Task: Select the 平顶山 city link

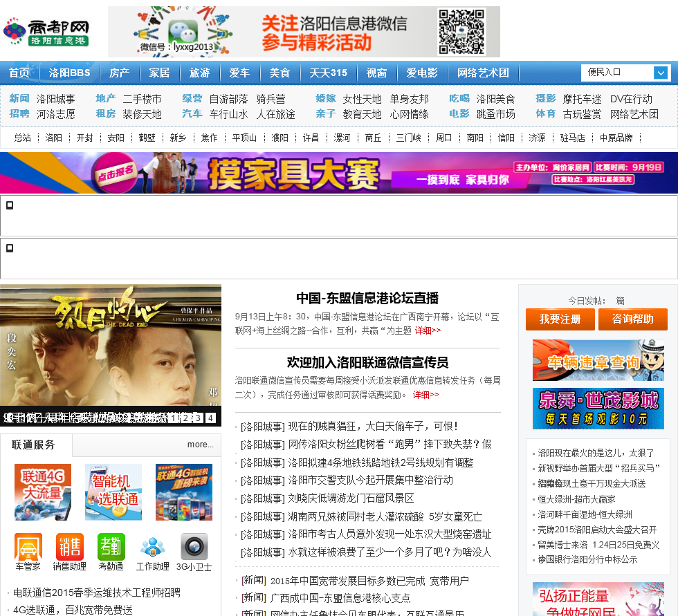Action: pyautogui.click(x=244, y=138)
